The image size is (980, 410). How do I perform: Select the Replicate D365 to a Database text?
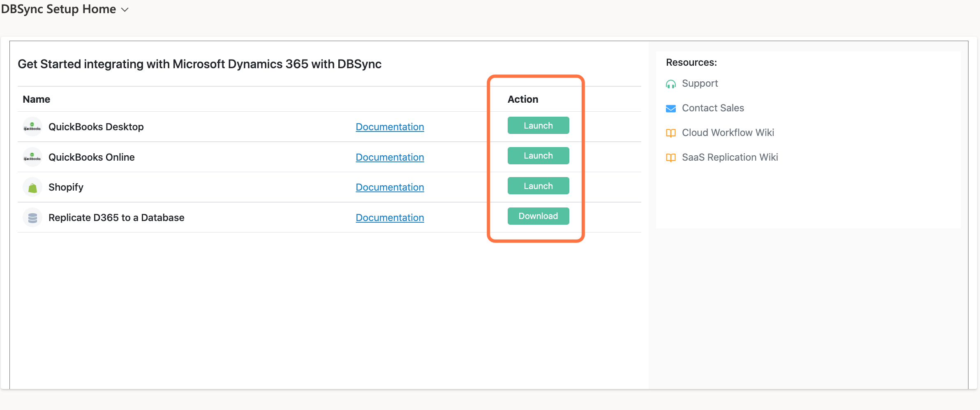(116, 218)
